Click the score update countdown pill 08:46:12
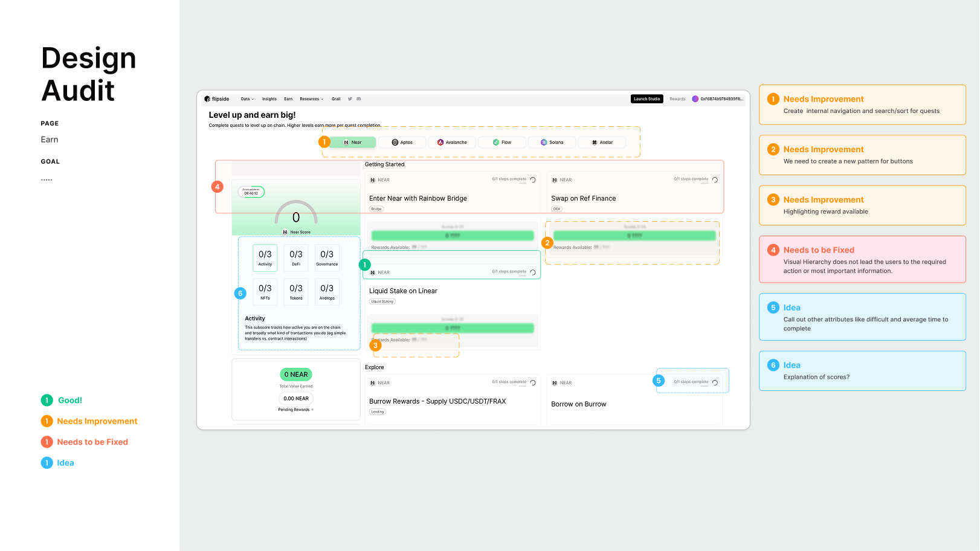980x551 pixels. point(251,192)
